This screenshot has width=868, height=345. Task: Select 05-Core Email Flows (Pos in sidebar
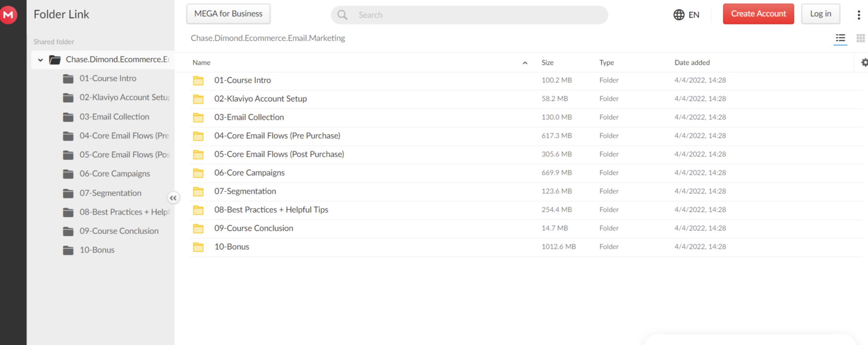[125, 154]
